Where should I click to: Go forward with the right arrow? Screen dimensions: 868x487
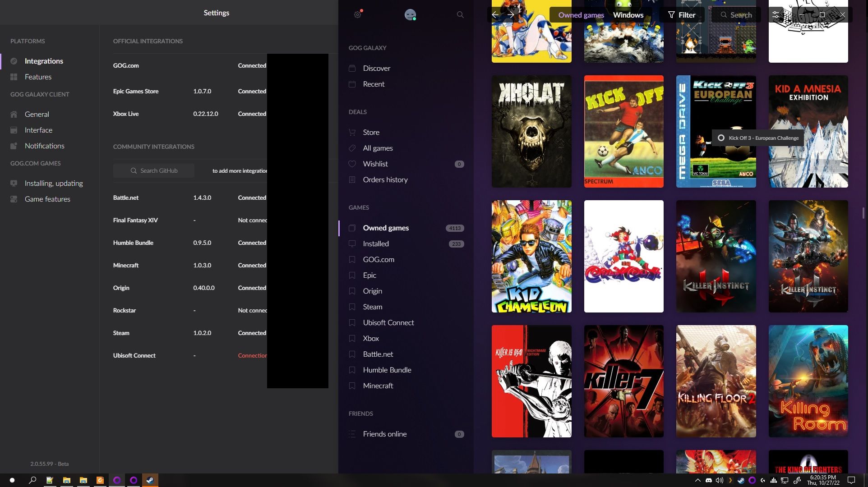click(x=511, y=15)
